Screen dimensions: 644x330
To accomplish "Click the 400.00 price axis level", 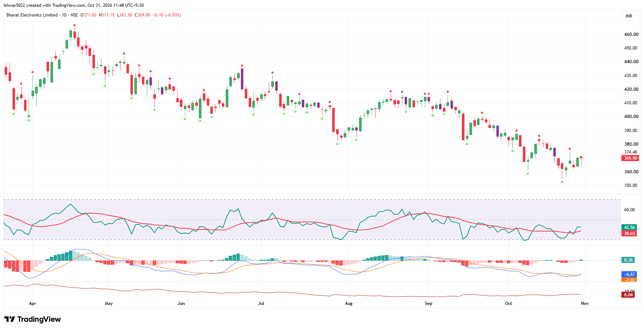I will pyautogui.click(x=631, y=117).
